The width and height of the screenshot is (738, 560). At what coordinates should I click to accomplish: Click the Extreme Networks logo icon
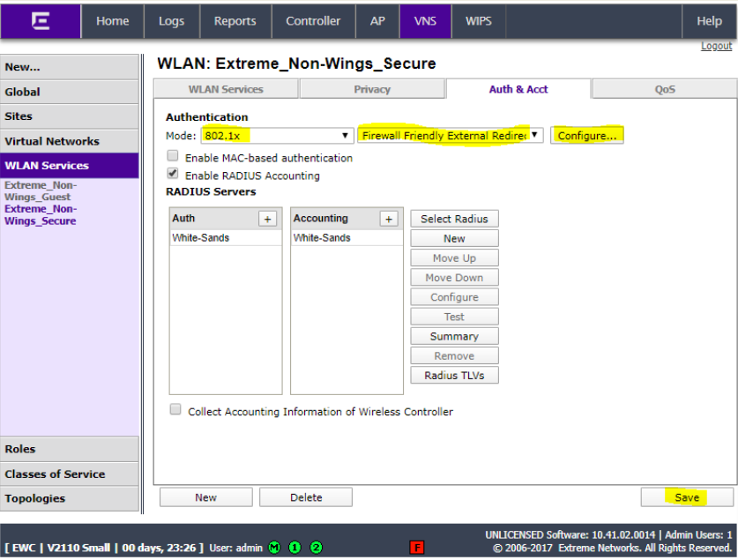[41, 21]
